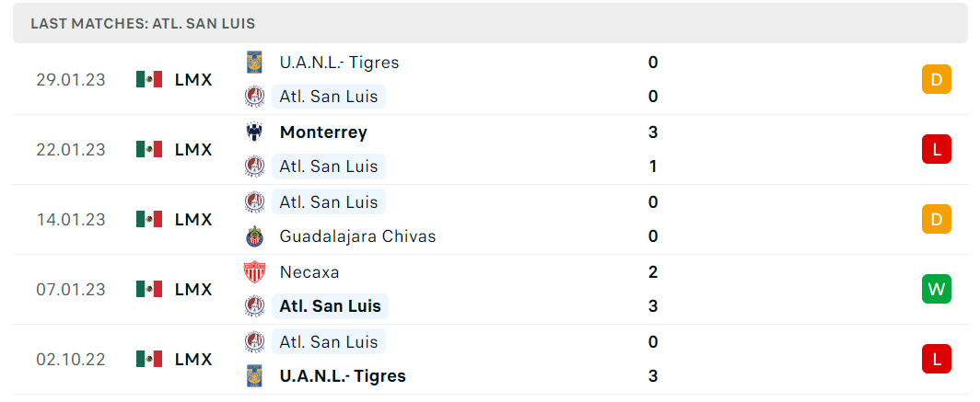Click the red L badge for Monterrey match
Screen dimensions: 980x402
pyautogui.click(x=936, y=149)
